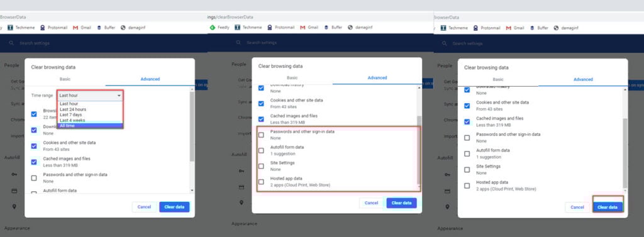Click Clear data in the middle dialog
The width and height of the screenshot is (644, 237).
(402, 203)
